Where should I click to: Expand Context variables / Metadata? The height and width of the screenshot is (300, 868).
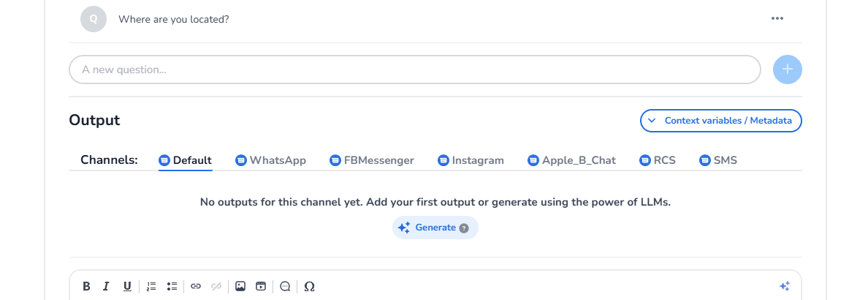pyautogui.click(x=720, y=121)
